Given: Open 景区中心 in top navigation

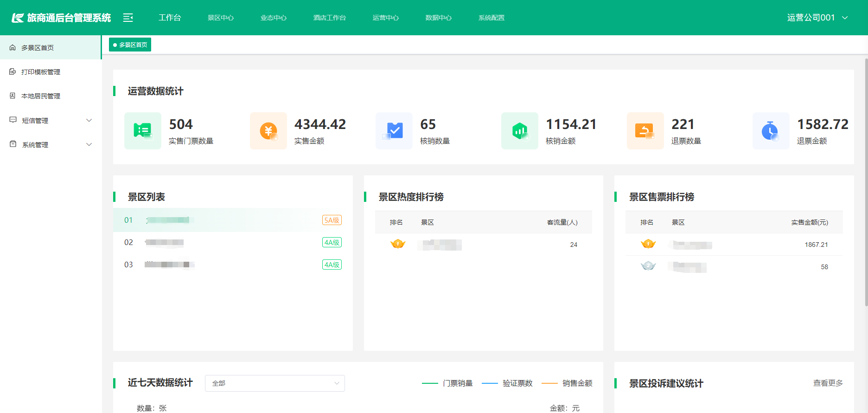Looking at the screenshot, I should coord(221,18).
